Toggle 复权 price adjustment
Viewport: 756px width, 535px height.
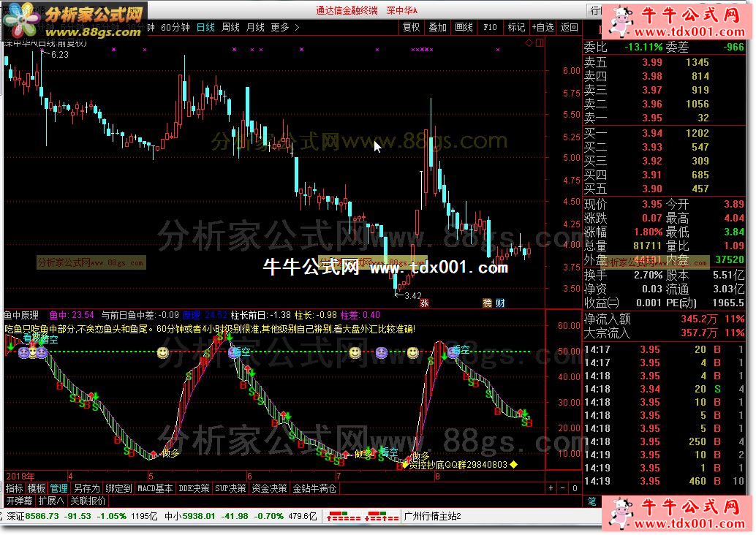coord(412,27)
